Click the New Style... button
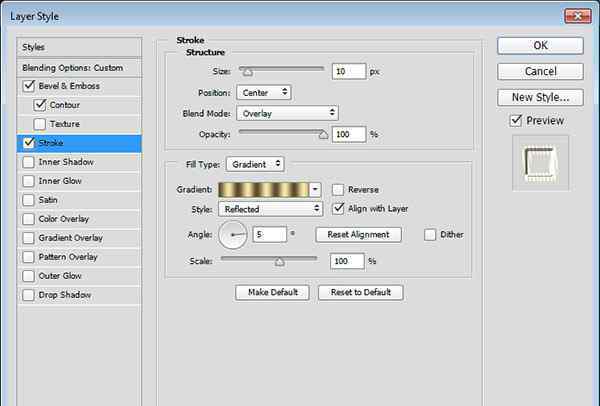 click(540, 97)
